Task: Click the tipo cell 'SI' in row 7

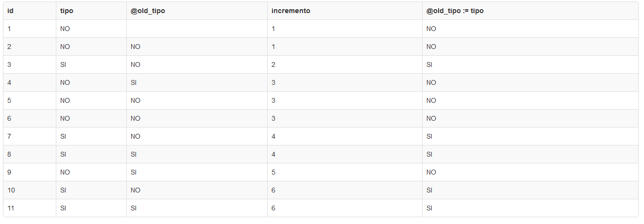Action: click(x=91, y=136)
